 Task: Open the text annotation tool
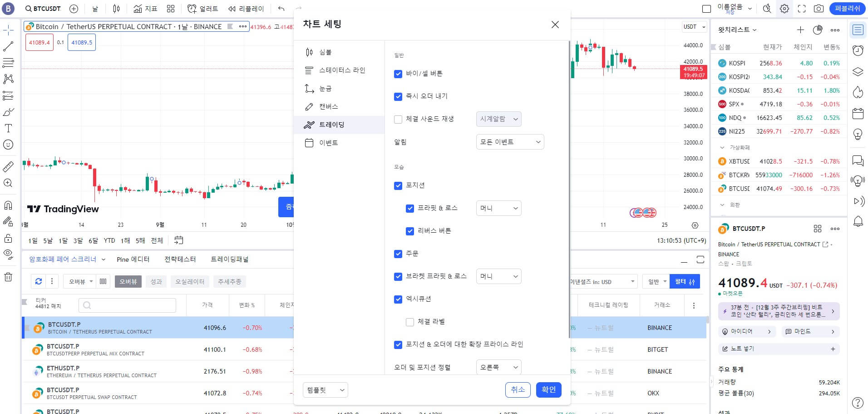coord(8,128)
